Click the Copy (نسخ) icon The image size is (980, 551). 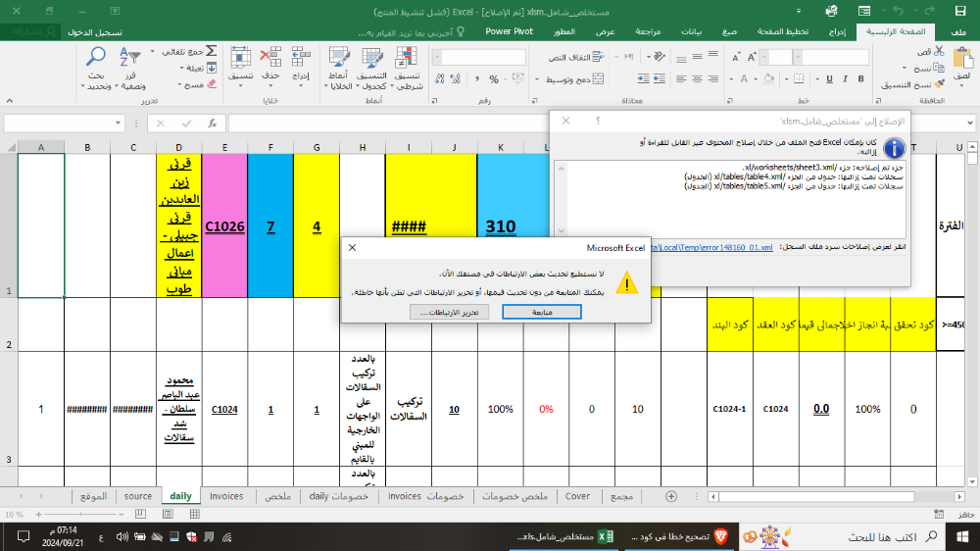click(x=939, y=68)
